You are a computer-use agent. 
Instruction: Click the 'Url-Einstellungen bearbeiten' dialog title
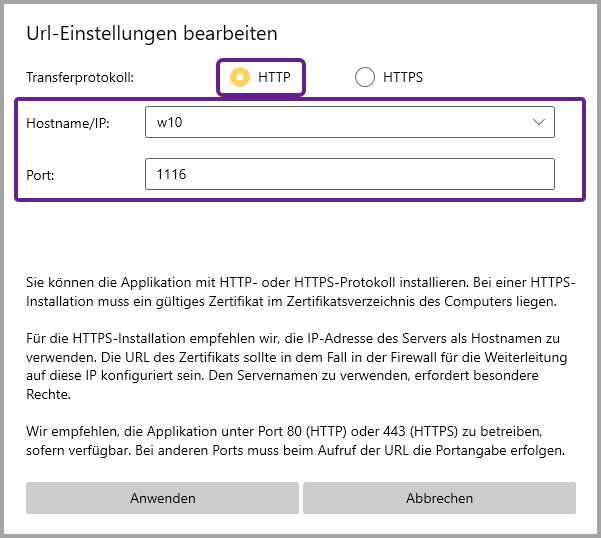point(152,33)
